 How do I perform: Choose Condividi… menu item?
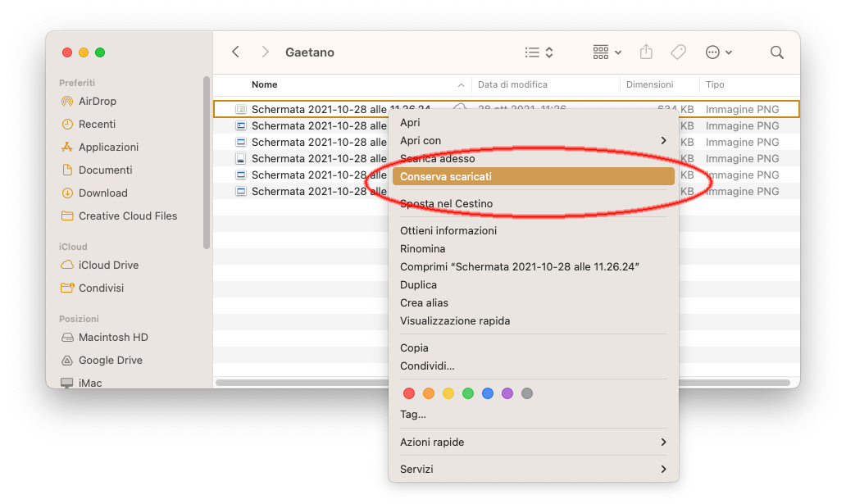click(533, 366)
